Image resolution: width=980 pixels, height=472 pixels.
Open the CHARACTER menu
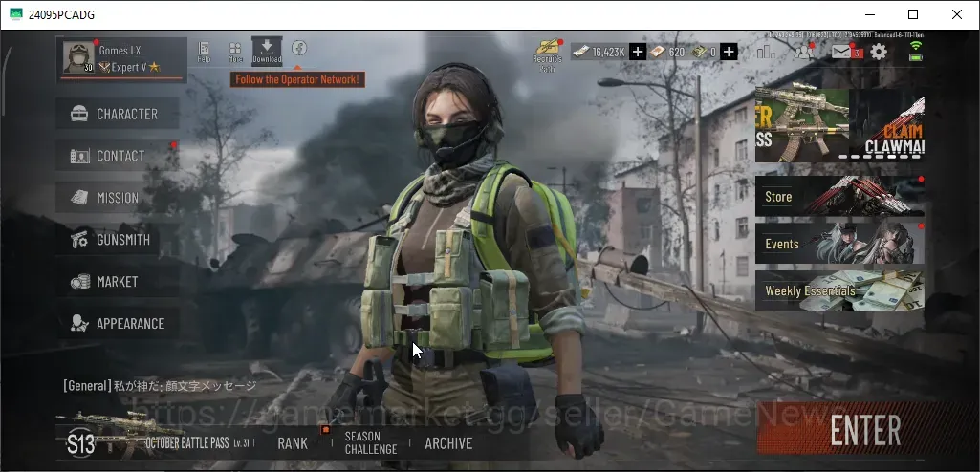click(x=118, y=114)
